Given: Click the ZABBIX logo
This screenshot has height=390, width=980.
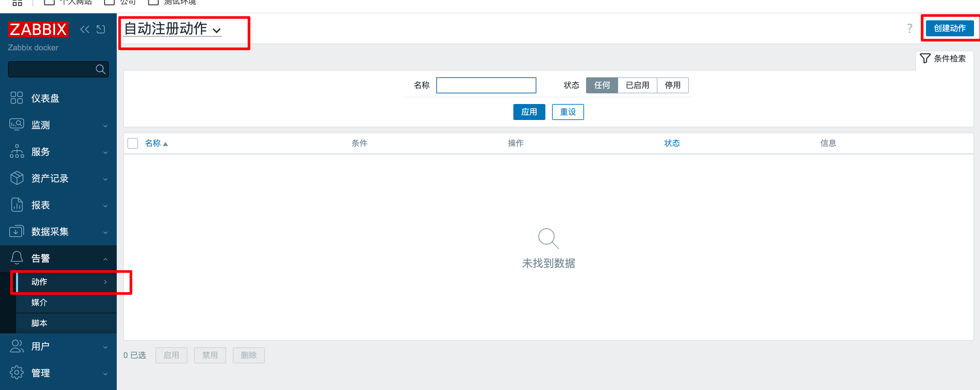Looking at the screenshot, I should (x=38, y=29).
